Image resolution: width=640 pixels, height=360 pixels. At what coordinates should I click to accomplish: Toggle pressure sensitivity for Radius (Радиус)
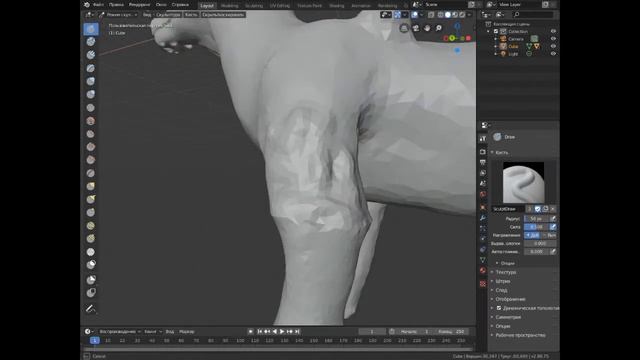[x=553, y=219]
